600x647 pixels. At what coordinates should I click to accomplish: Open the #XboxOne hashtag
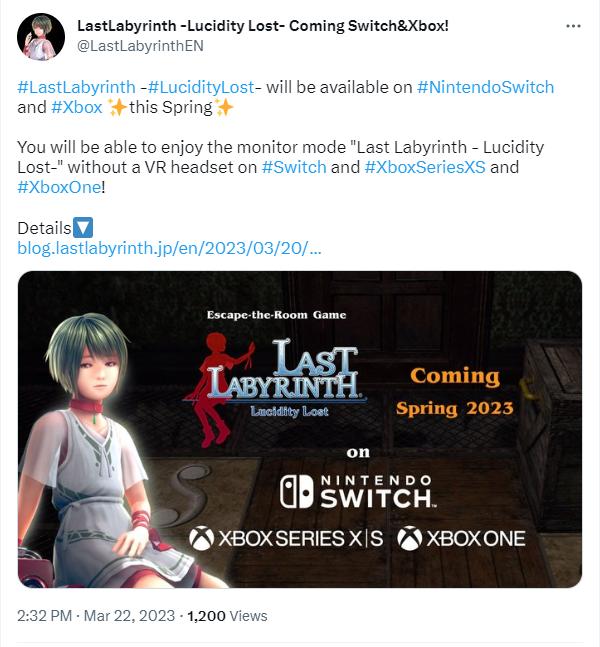click(59, 187)
